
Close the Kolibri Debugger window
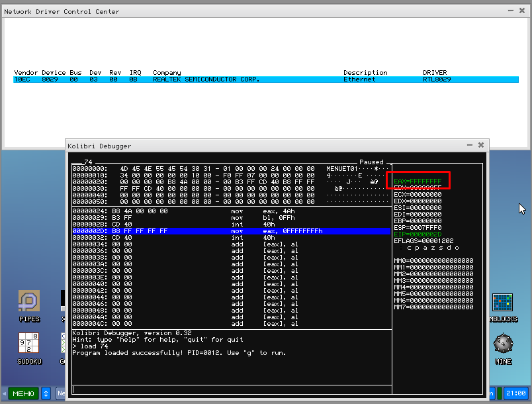[481, 145]
